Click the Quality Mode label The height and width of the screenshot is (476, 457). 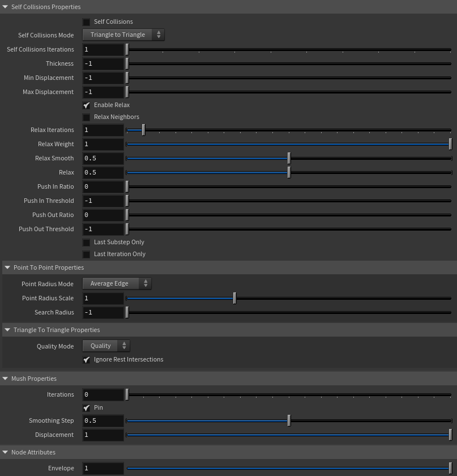click(55, 346)
